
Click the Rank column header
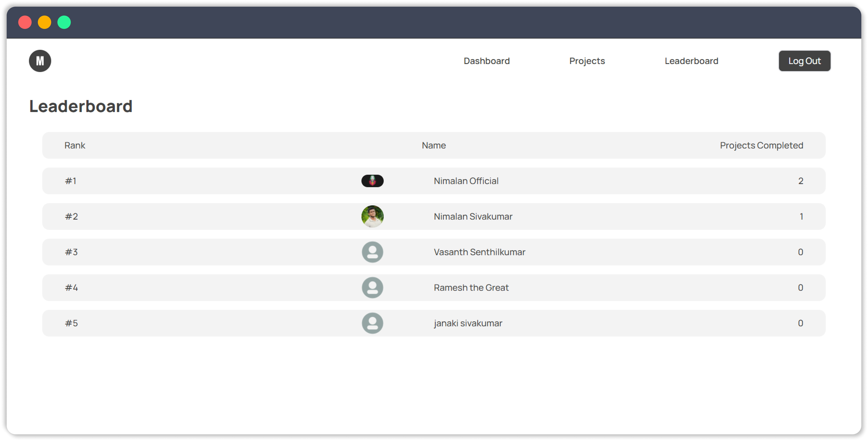click(x=75, y=145)
